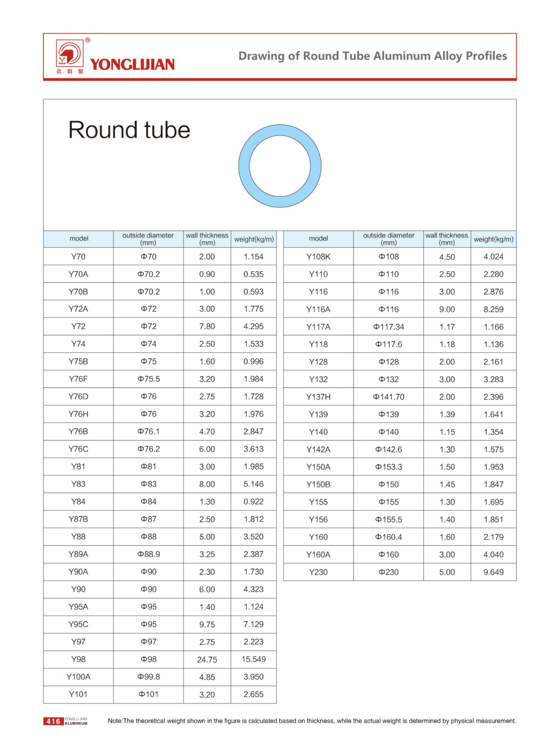Click the red 416 page number badge
The image size is (560, 754).
[x=53, y=721]
